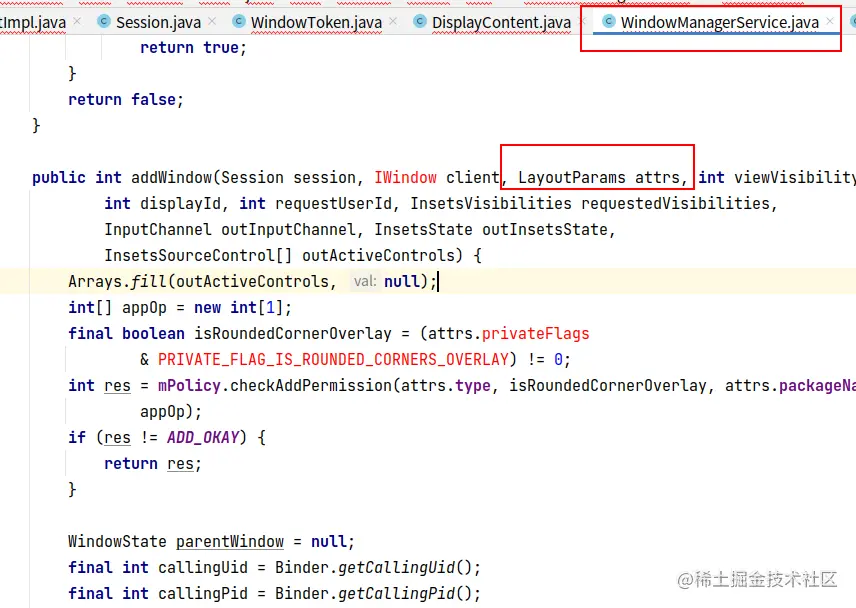This screenshot has height=608, width=856.
Task: Click appOp in the int[] declaration
Action: [x=144, y=307]
